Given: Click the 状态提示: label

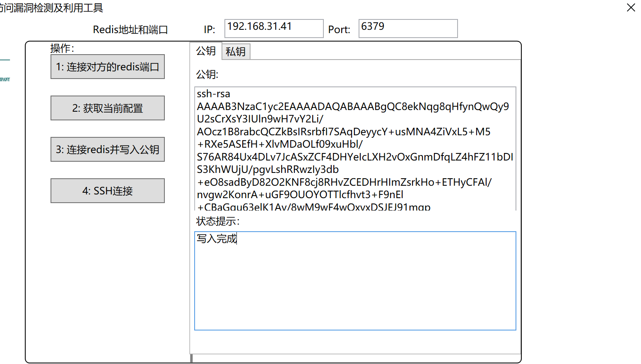Looking at the screenshot, I should click(x=218, y=221).
